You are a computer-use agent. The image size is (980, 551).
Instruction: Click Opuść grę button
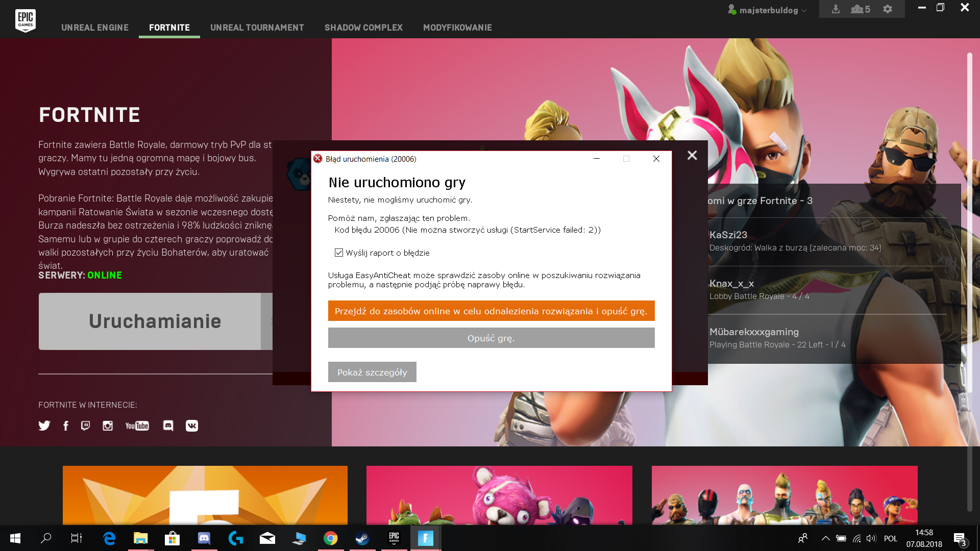coord(491,338)
